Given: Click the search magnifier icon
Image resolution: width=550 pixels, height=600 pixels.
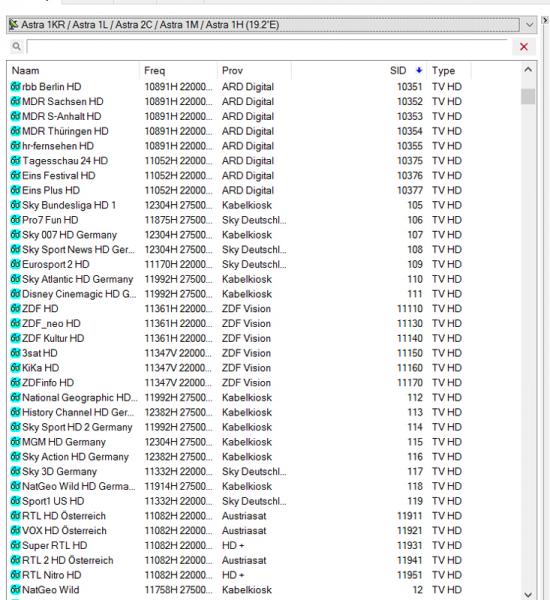Looking at the screenshot, I should pos(16,46).
